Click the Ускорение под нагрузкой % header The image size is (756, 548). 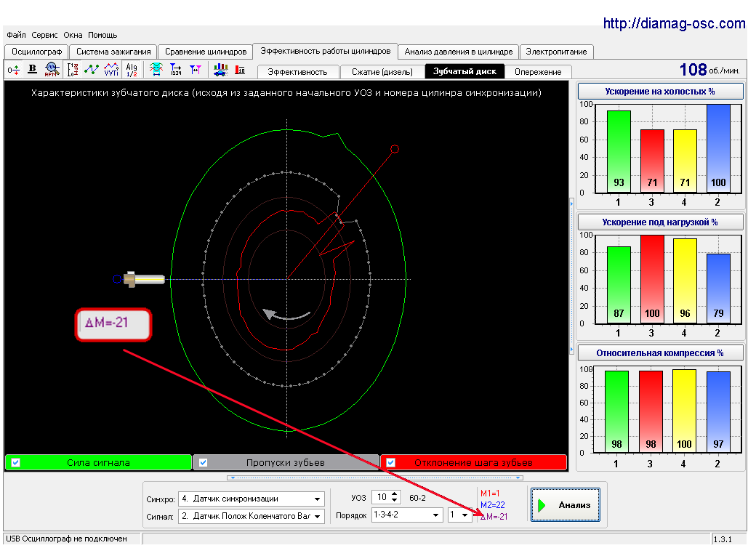click(660, 222)
